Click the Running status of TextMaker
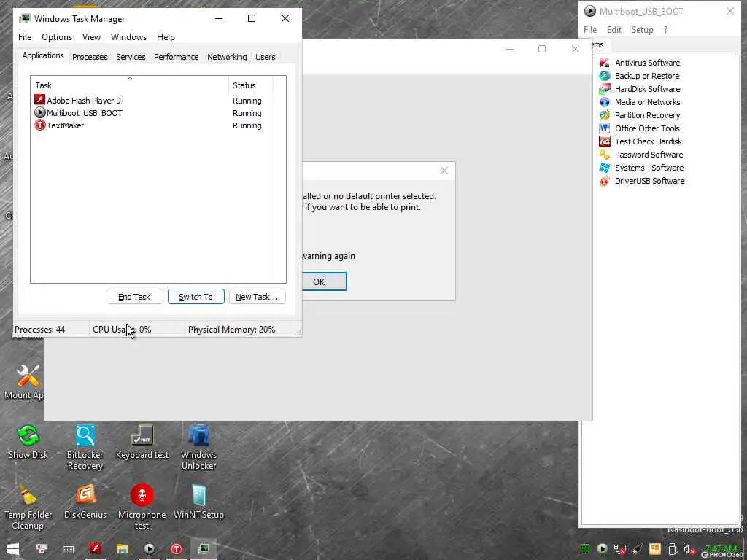Image resolution: width=747 pixels, height=560 pixels. tap(247, 125)
